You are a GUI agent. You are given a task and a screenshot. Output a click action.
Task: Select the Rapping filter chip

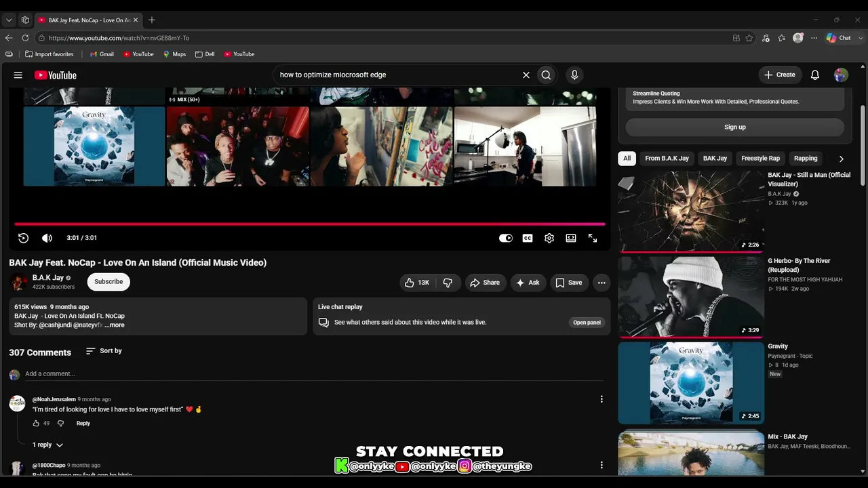pos(806,159)
